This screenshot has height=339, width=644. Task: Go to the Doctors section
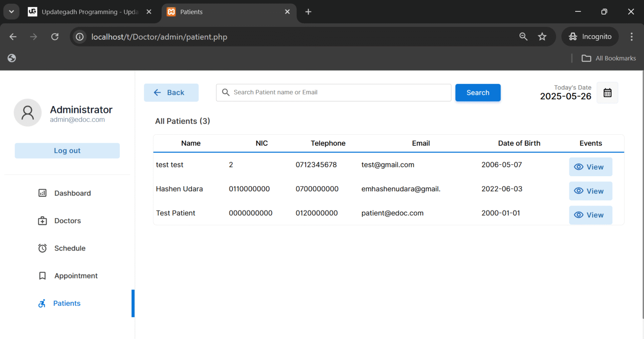(x=68, y=221)
